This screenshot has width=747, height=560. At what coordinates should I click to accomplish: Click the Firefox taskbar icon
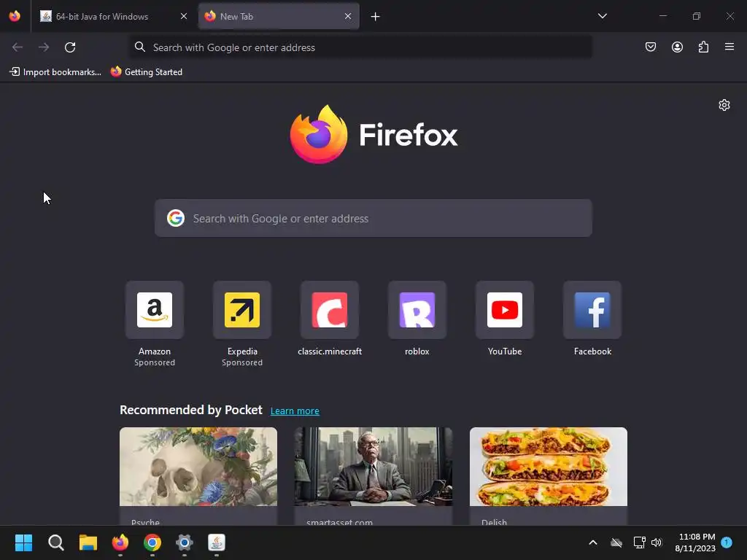pyautogui.click(x=120, y=542)
